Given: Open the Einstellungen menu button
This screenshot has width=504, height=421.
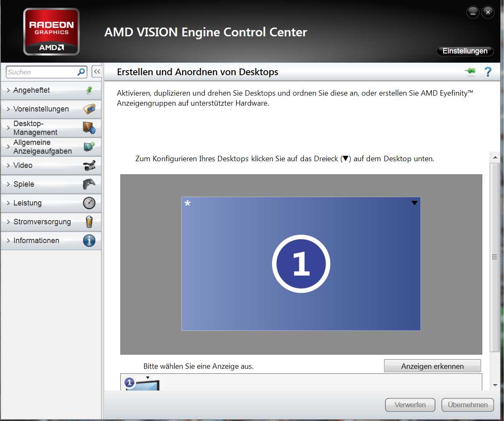Looking at the screenshot, I should (465, 51).
